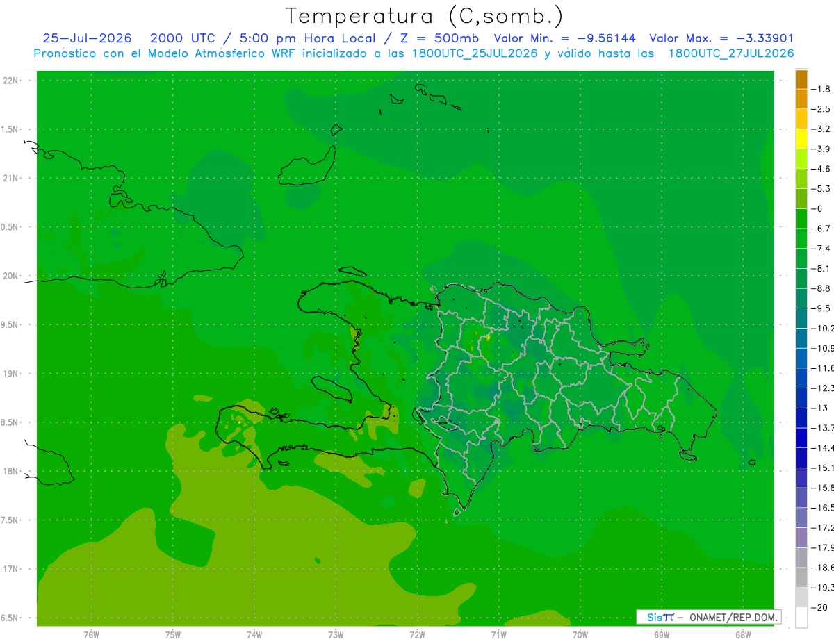This screenshot has width=834, height=644.
Task: Click the '-2.5' colorbar label
Action: coord(821,109)
